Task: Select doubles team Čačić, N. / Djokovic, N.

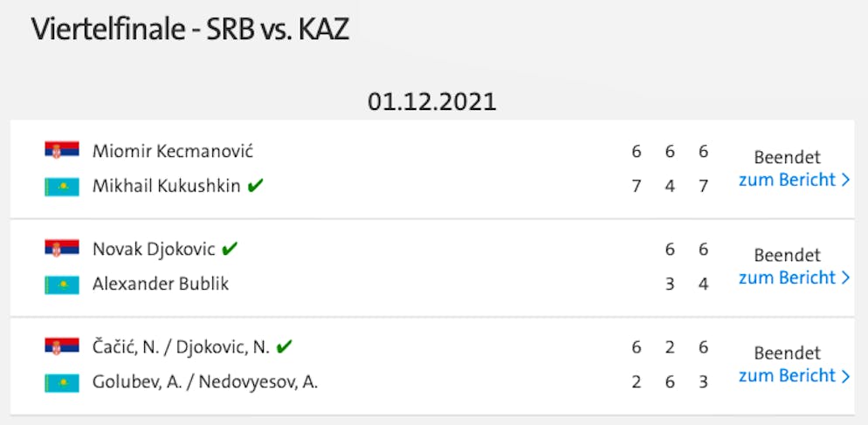Action: (x=181, y=347)
